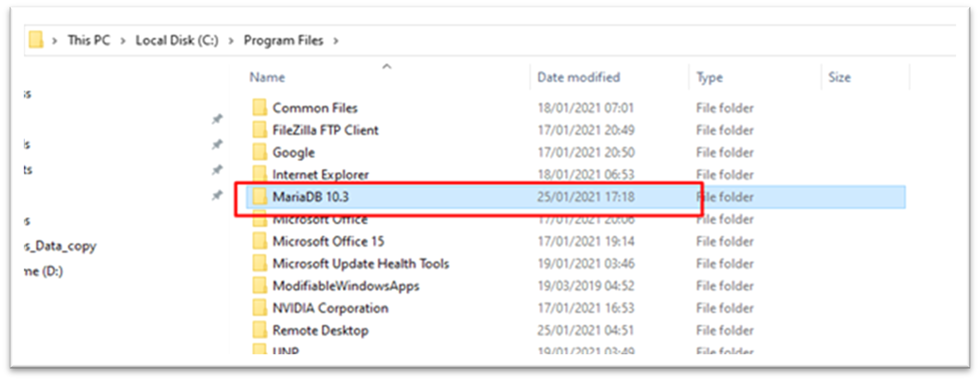Select the FileZilla FTP Client folder icon
The image size is (980, 381).
(x=259, y=130)
